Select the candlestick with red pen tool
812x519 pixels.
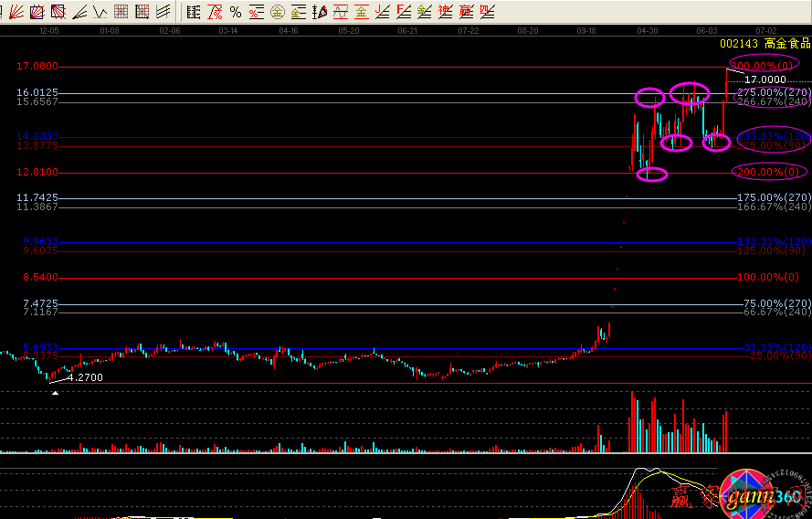click(320, 12)
